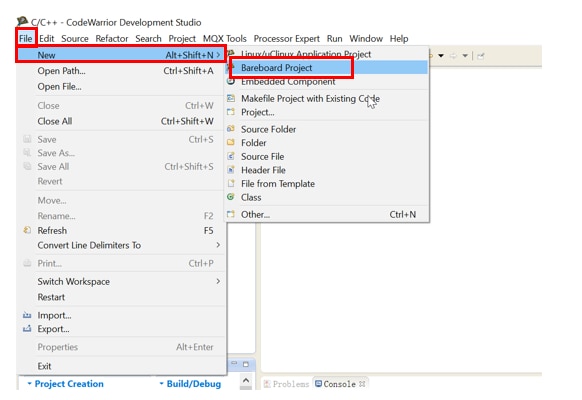The width and height of the screenshot is (582, 400).
Task: Click Restart in the File menu
Action: (121, 297)
